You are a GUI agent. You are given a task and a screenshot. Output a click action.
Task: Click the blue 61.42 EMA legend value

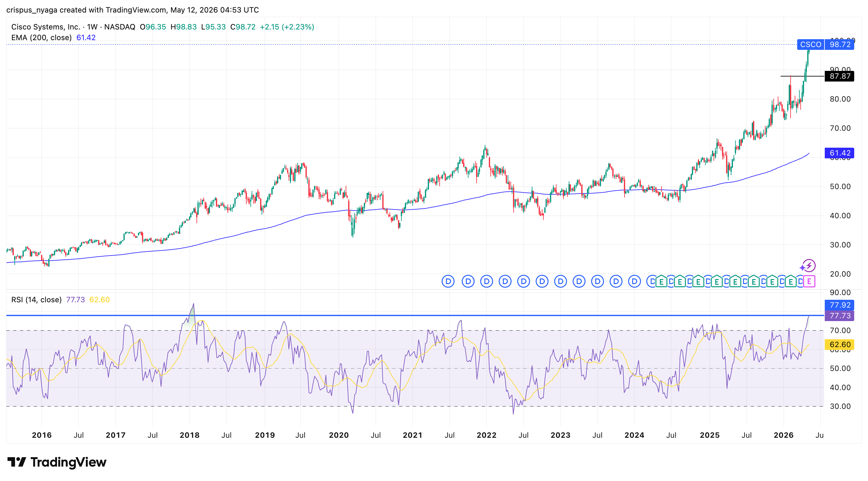coord(86,38)
